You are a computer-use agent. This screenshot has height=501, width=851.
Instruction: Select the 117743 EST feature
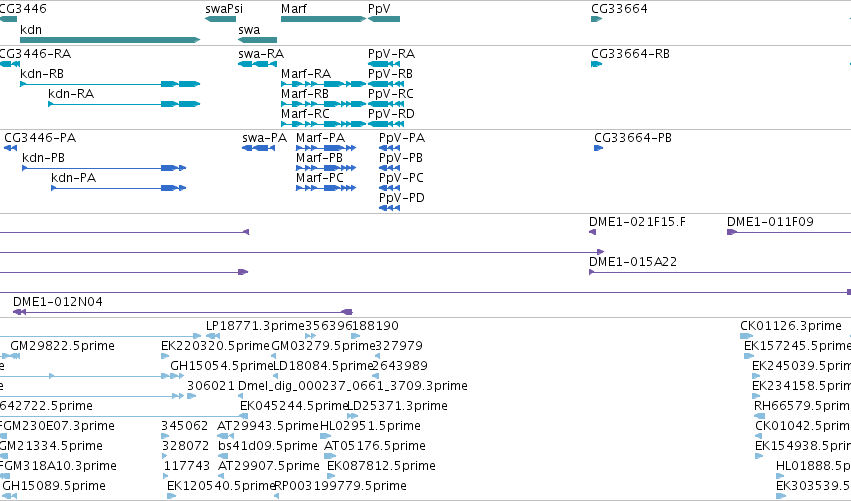pyautogui.click(x=166, y=477)
